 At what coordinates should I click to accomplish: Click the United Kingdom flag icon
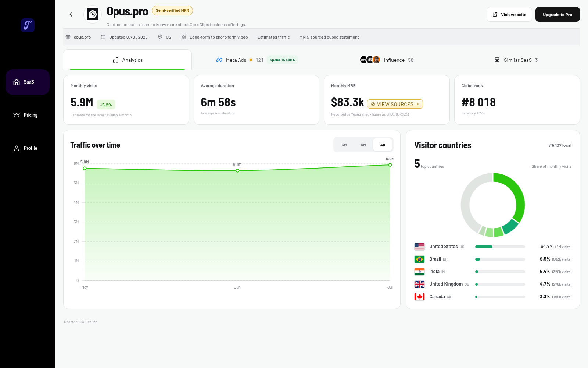click(x=419, y=284)
